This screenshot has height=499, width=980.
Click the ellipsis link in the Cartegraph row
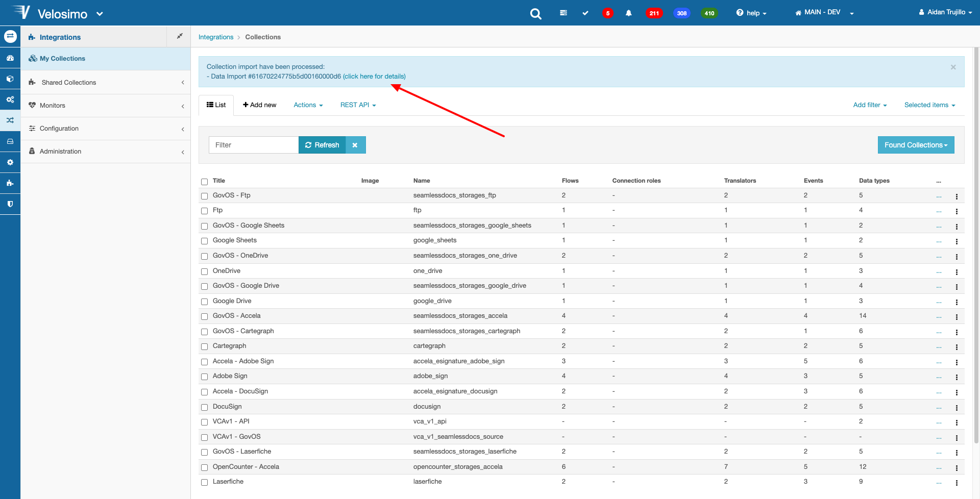(x=939, y=346)
